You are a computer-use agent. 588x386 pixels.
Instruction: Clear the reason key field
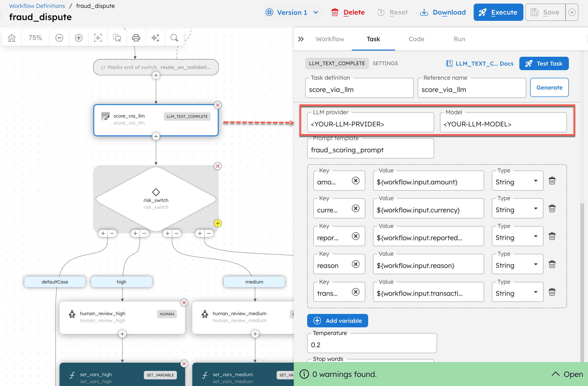(x=356, y=264)
